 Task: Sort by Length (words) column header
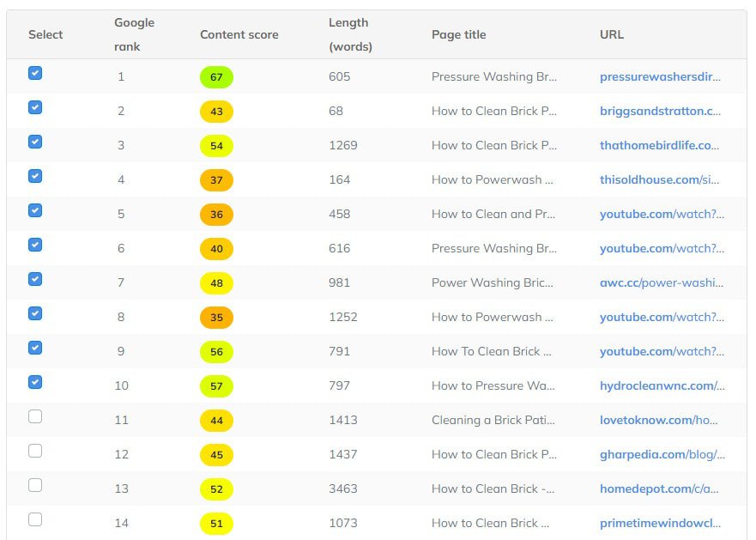pos(350,34)
